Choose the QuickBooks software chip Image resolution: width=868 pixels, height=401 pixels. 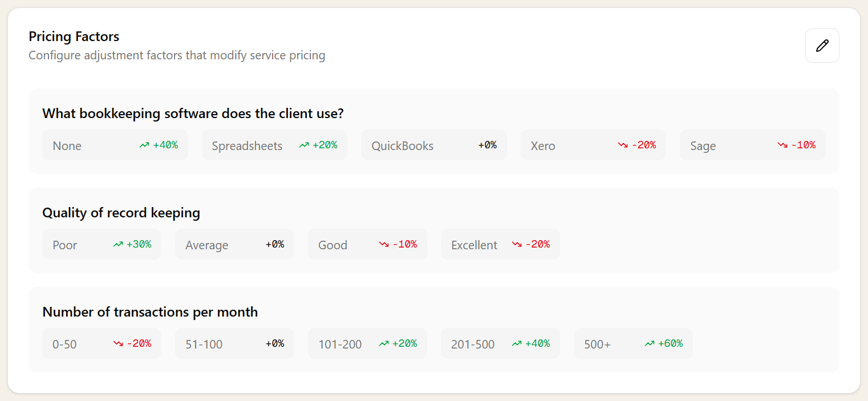click(x=433, y=145)
